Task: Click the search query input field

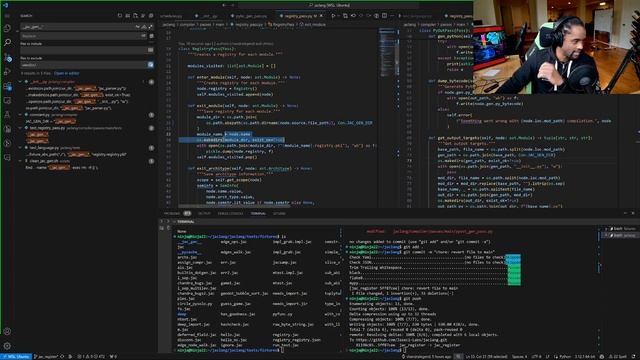Action: point(78,27)
